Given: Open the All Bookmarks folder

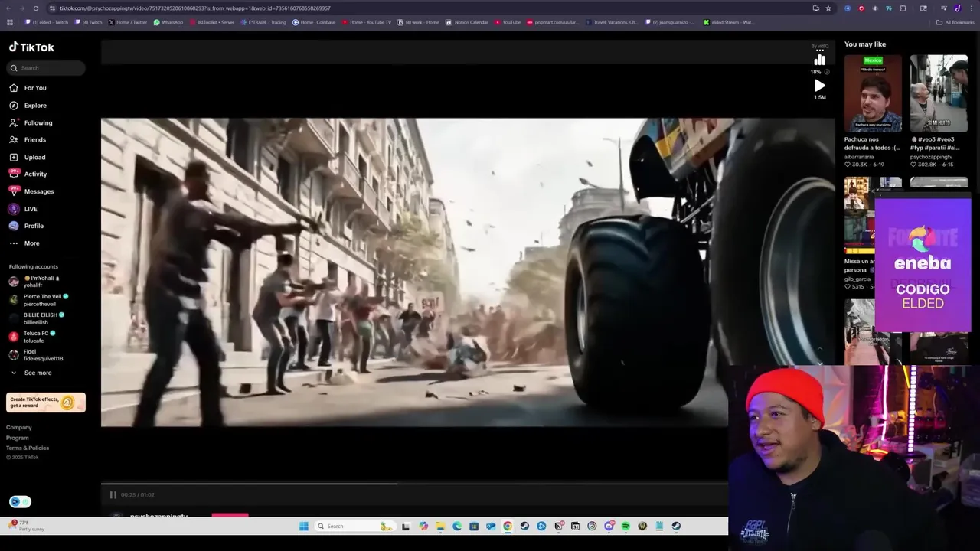Looking at the screenshot, I should 955,22.
